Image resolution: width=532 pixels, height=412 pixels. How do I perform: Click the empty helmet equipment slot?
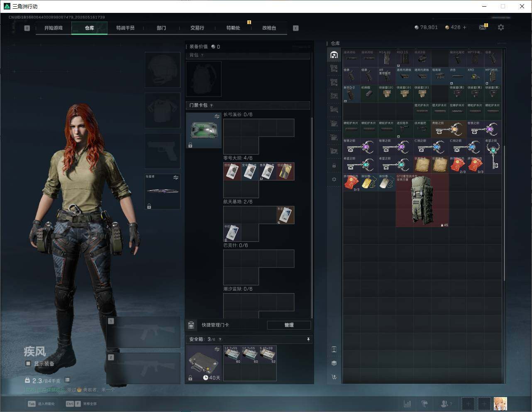click(162, 69)
